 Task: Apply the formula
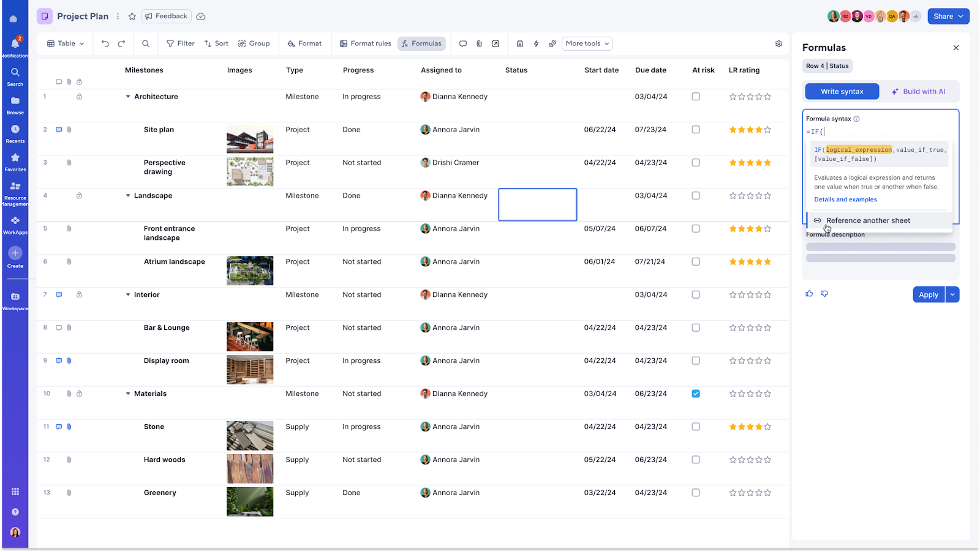pyautogui.click(x=929, y=294)
